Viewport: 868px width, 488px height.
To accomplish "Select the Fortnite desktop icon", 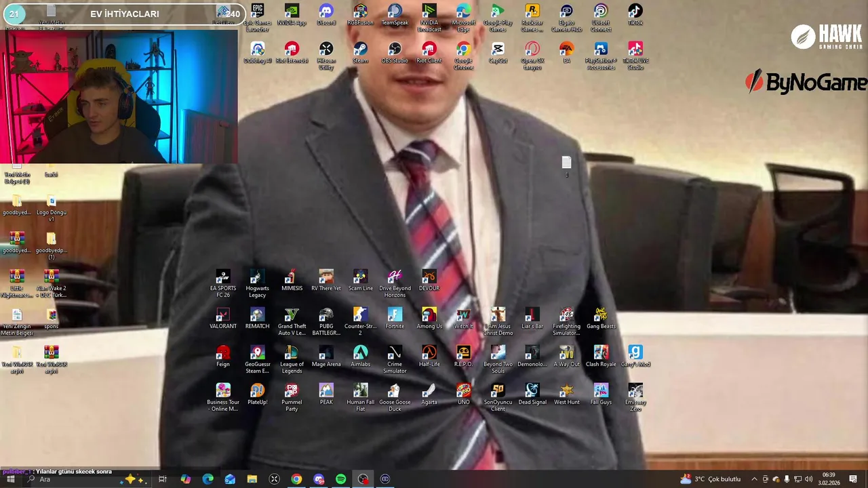I will 395,319.
